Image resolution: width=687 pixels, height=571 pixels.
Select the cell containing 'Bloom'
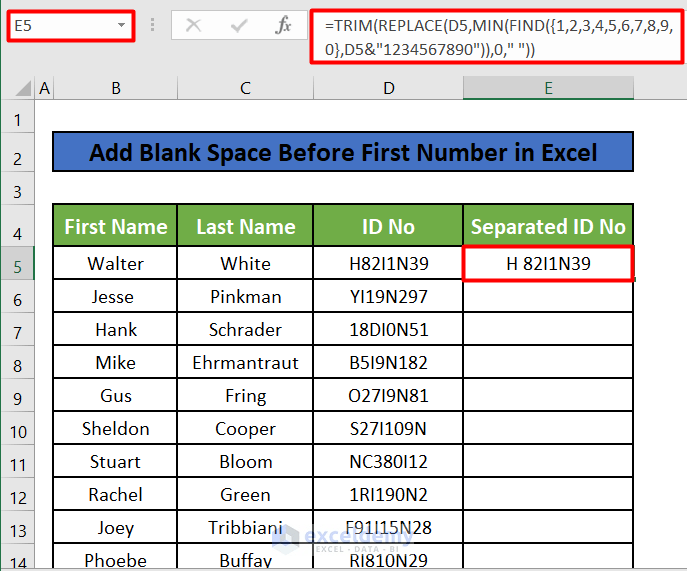[x=245, y=461]
